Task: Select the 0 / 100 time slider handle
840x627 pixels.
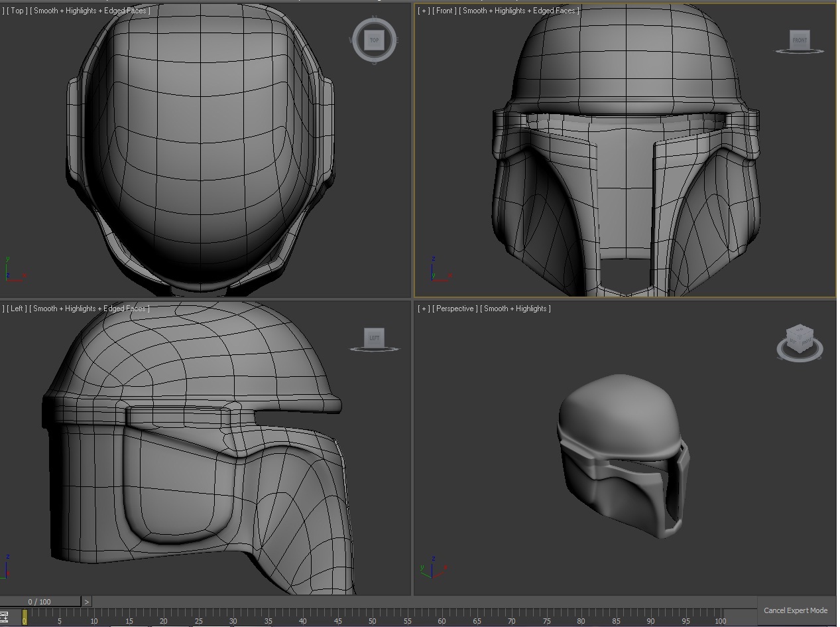Action: [40, 602]
